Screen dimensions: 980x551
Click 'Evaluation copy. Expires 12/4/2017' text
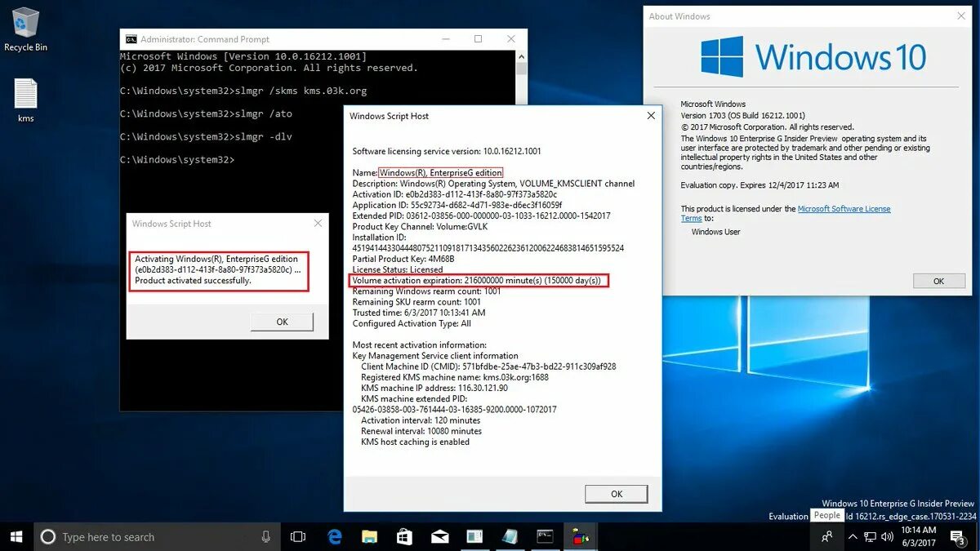[759, 185]
